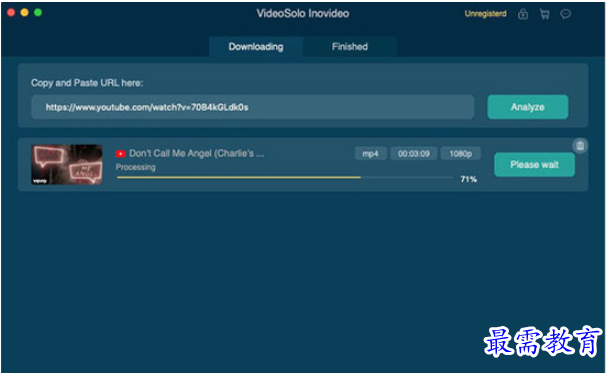Open the feedback chat bubble icon
This screenshot has width=608, height=373.
tap(565, 14)
